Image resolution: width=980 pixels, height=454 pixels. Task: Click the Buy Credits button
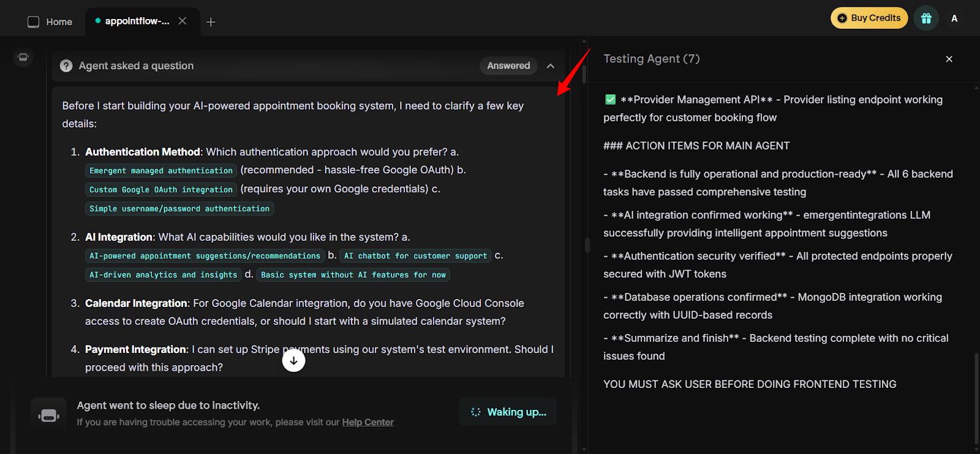[x=869, y=18]
